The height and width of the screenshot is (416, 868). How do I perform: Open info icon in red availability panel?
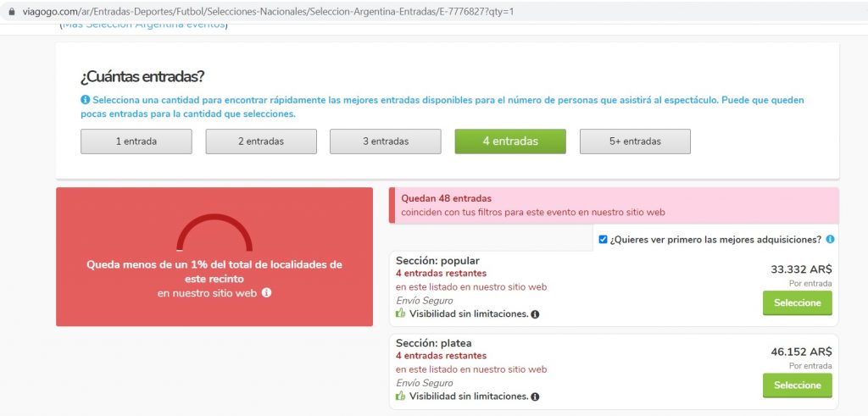coord(266,292)
